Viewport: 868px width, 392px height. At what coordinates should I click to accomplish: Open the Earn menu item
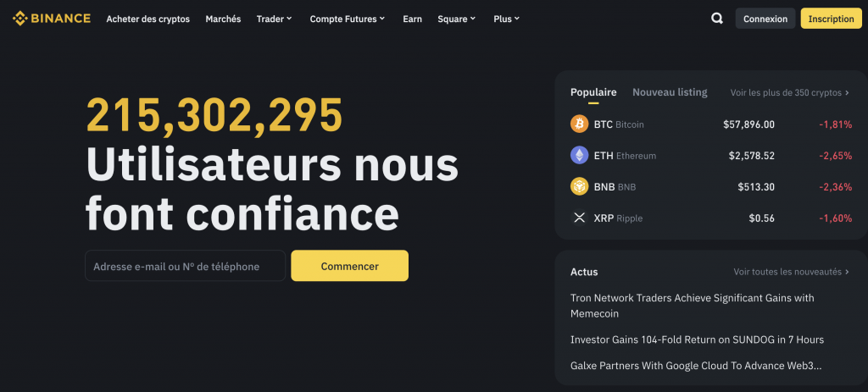tap(413, 19)
